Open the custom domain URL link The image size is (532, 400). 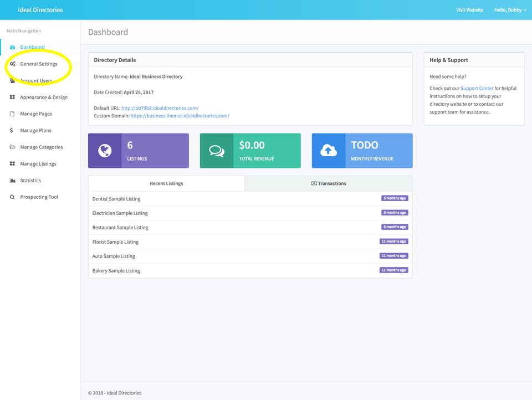(180, 116)
